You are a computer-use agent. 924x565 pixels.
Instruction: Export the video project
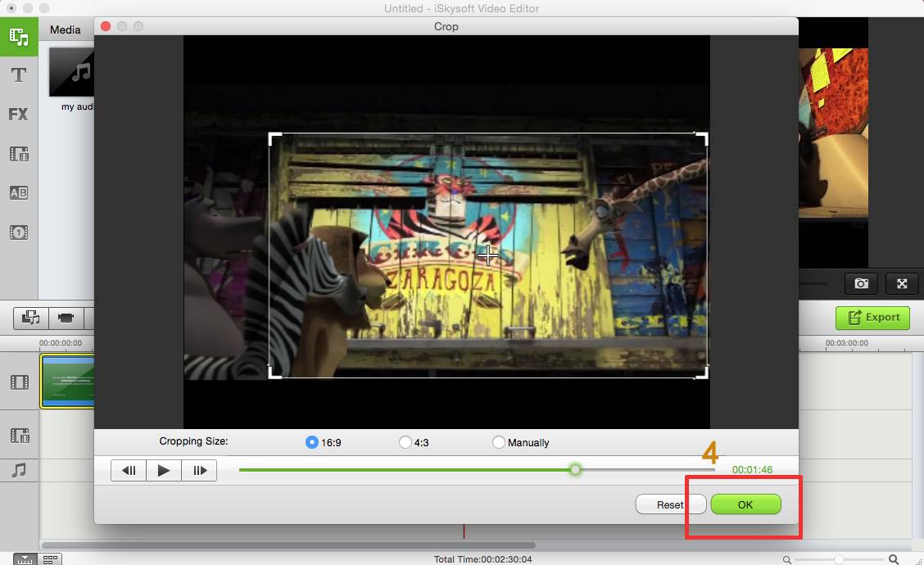point(872,317)
